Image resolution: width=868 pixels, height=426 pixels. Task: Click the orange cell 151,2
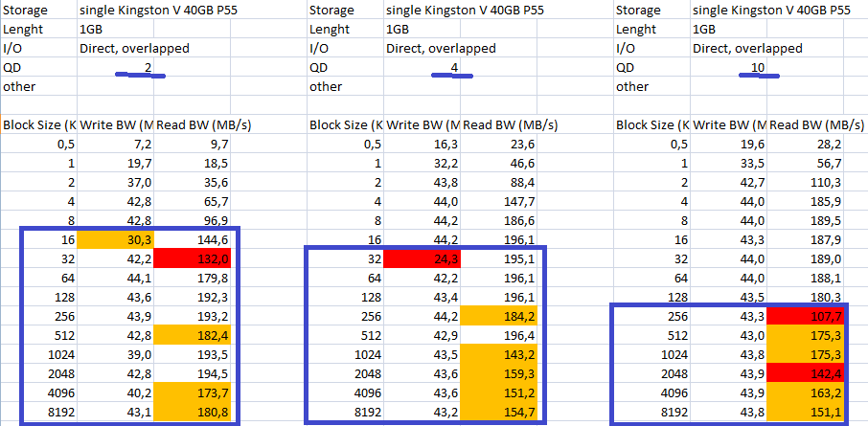(499, 392)
